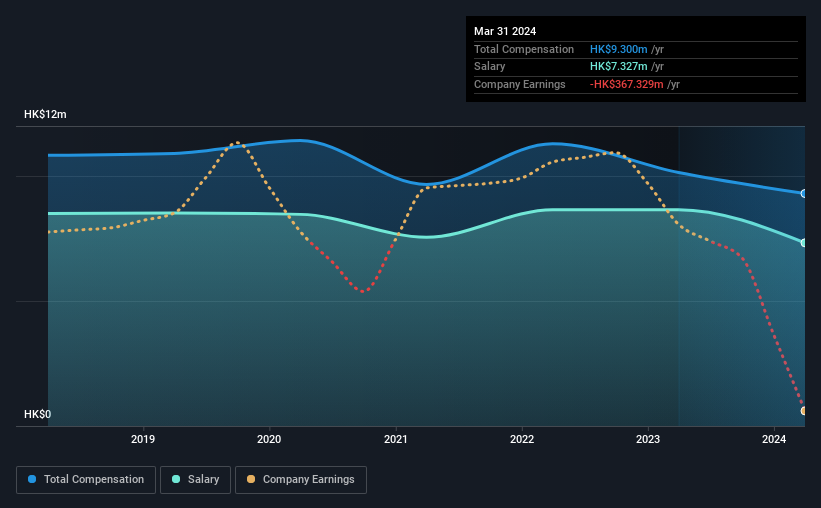The height and width of the screenshot is (508, 821).
Task: Click the Total Compensation endpoint marker for 2024
Action: click(803, 194)
